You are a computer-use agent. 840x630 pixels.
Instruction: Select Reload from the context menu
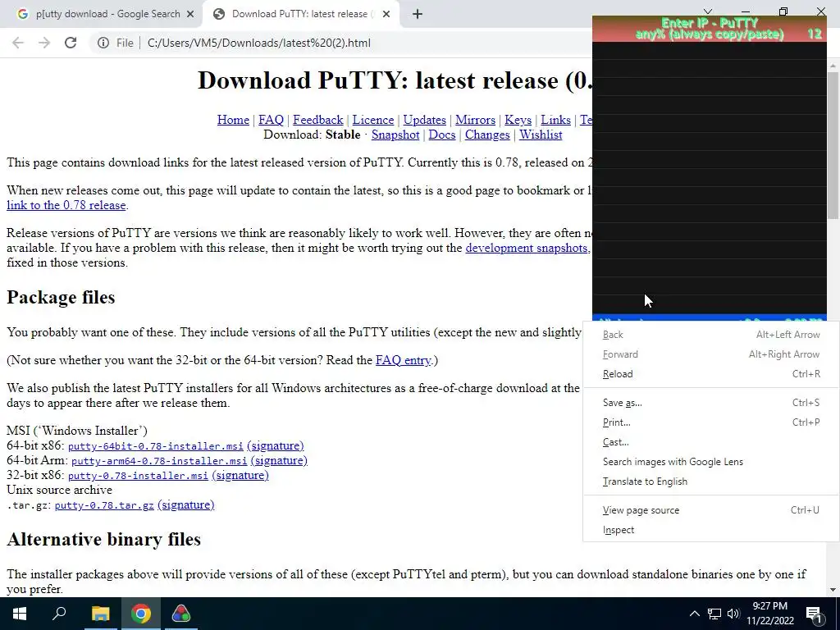point(711,374)
